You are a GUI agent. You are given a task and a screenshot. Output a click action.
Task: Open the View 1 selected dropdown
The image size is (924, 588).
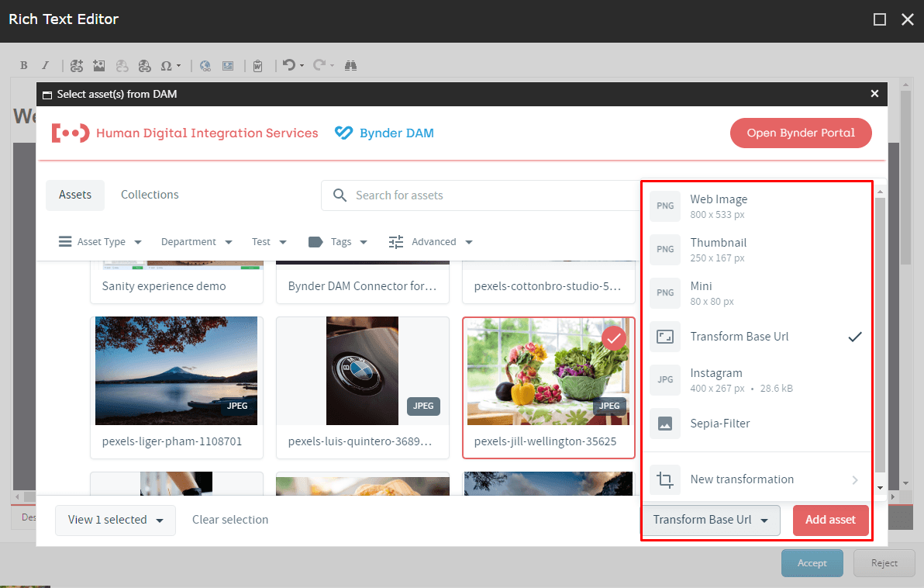[x=115, y=520]
